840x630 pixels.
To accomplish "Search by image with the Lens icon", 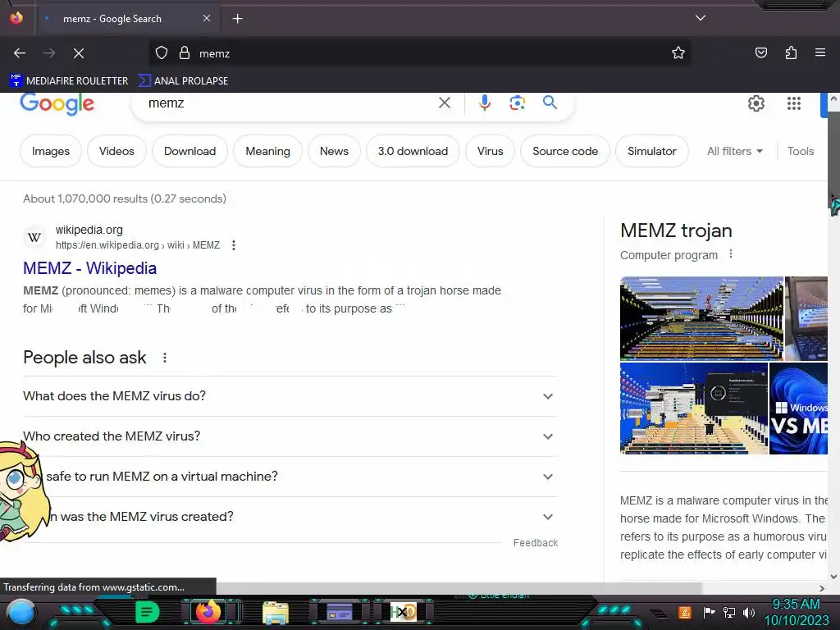I will (x=517, y=103).
